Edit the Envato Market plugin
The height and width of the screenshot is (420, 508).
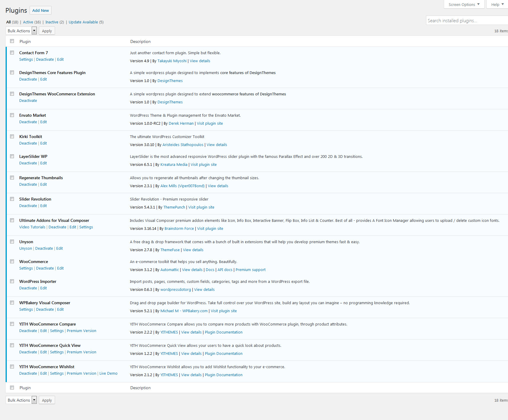(44, 122)
